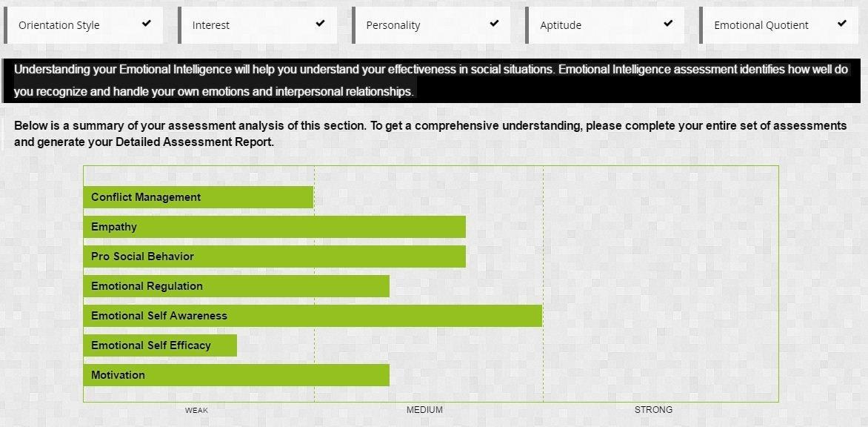Click the Orientation Style checkmark icon

tap(147, 24)
